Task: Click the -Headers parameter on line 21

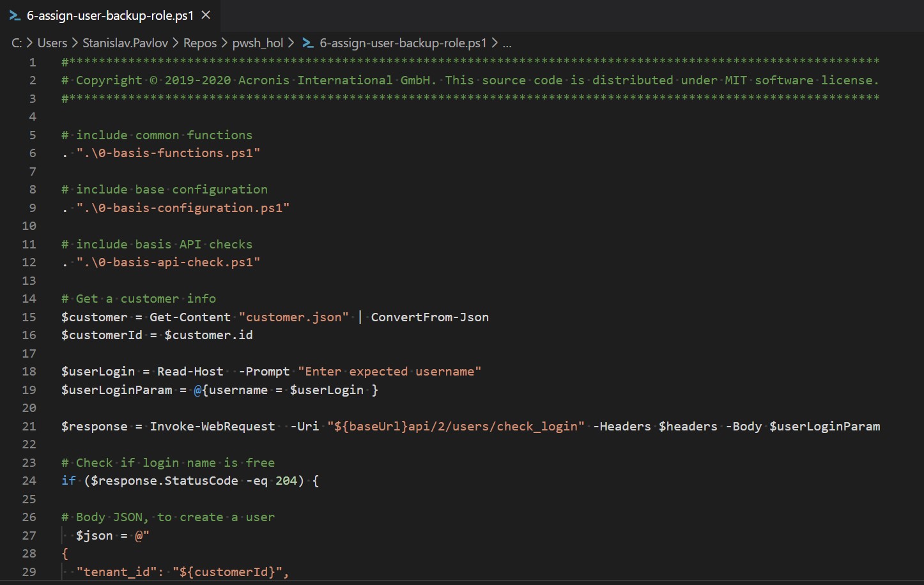Action: point(622,426)
